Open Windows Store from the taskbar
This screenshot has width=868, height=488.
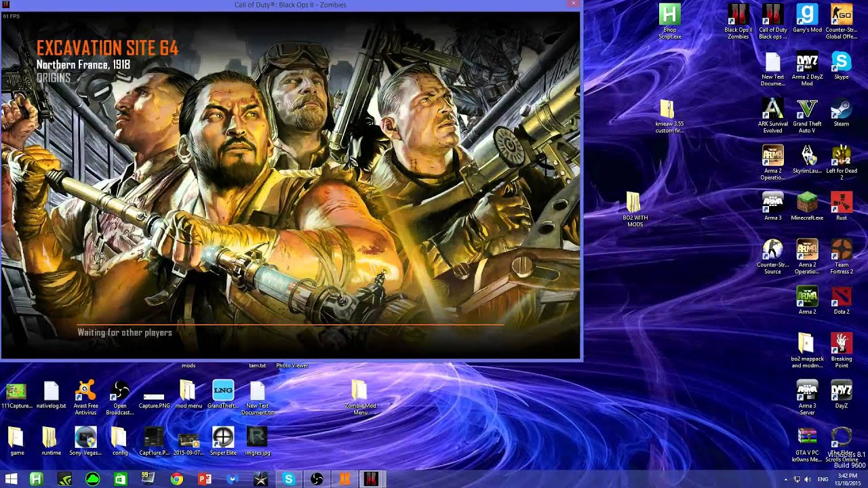pos(120,479)
